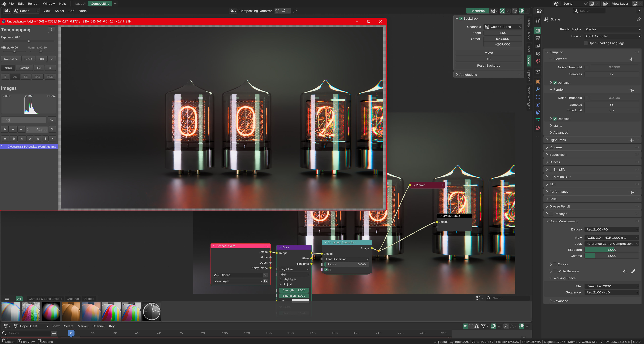Open the Render menu
This screenshot has height=344, width=644.
pyautogui.click(x=33, y=4)
